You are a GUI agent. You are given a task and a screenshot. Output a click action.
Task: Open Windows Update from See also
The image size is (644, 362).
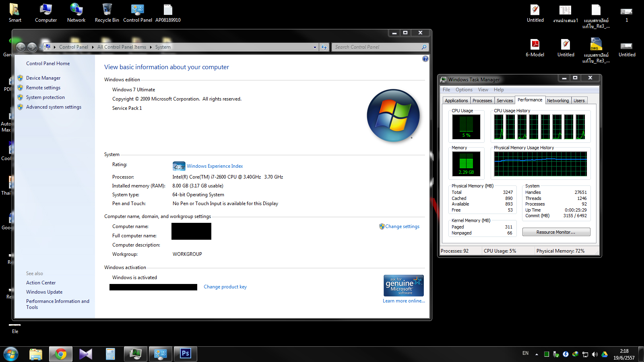click(x=44, y=292)
